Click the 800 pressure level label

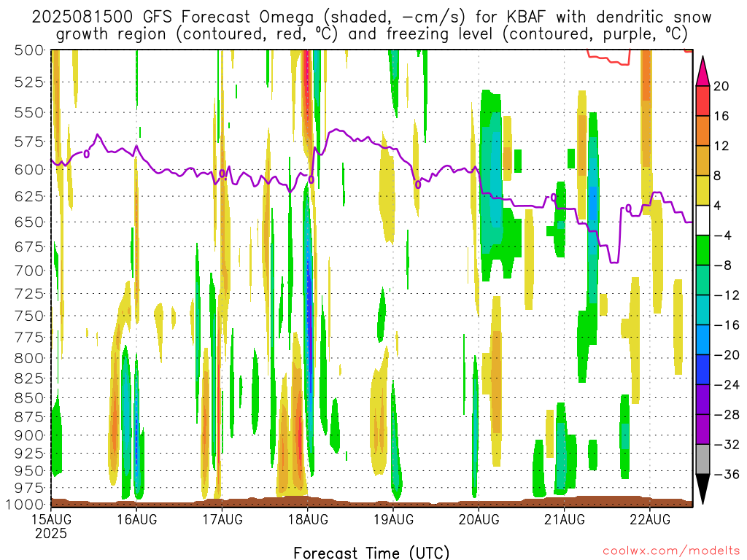coord(29,358)
